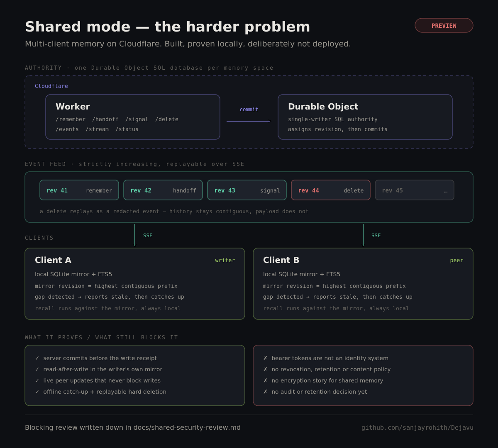Click the writer tag on Client A
Image resolution: width=498 pixels, height=448 pixels.
pos(225,261)
